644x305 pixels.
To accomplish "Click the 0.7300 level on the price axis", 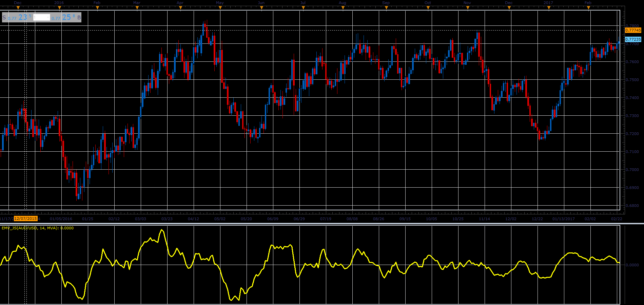I will point(632,116).
